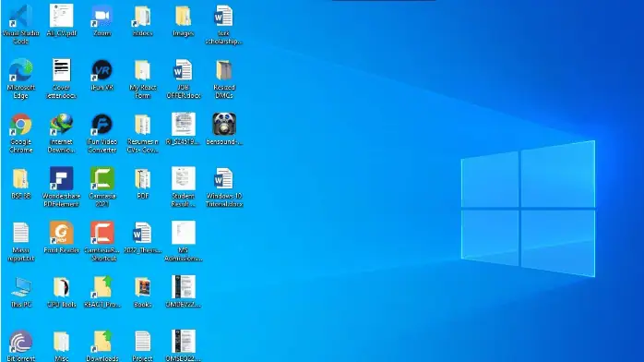This screenshot has height=362, width=644.
Task: Select the Windows 10 Tutorial.docx document
Action: [x=223, y=179]
